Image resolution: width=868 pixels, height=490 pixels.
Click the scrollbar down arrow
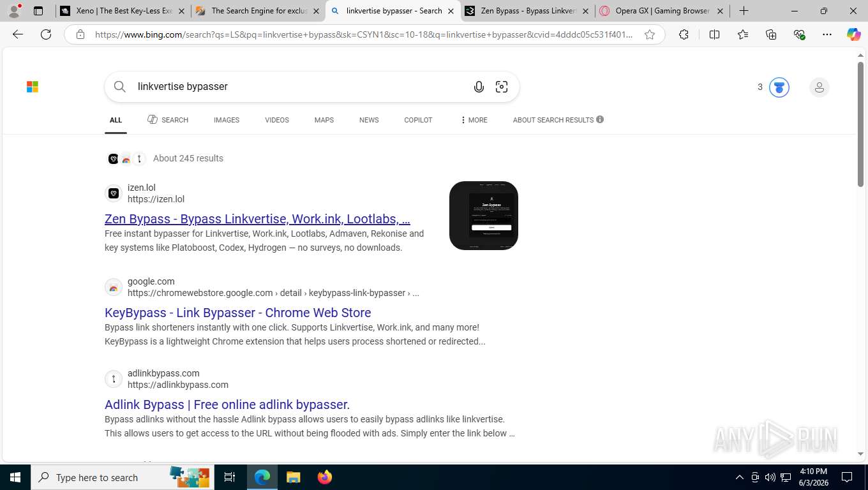point(860,454)
